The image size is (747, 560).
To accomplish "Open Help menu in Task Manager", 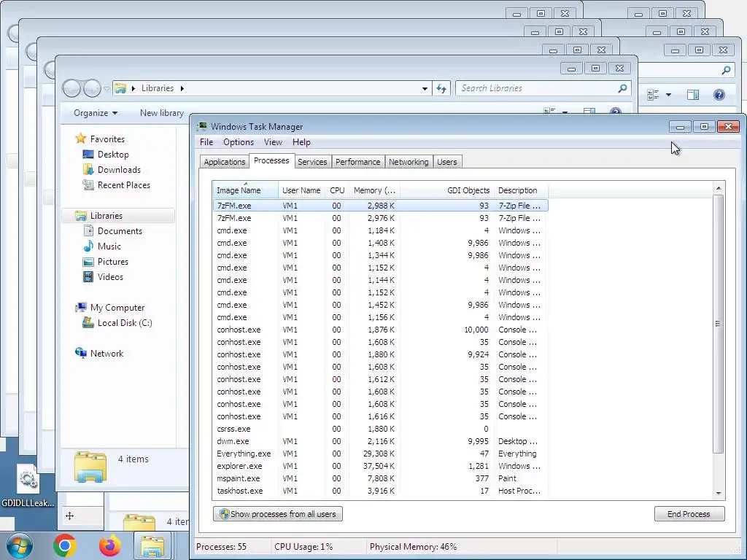I will tap(301, 142).
